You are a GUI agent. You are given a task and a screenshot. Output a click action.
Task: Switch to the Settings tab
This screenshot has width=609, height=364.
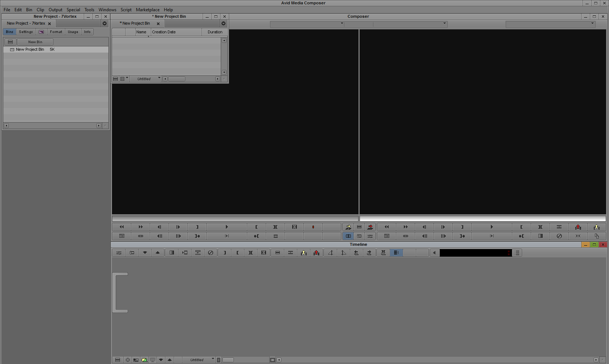pos(26,32)
